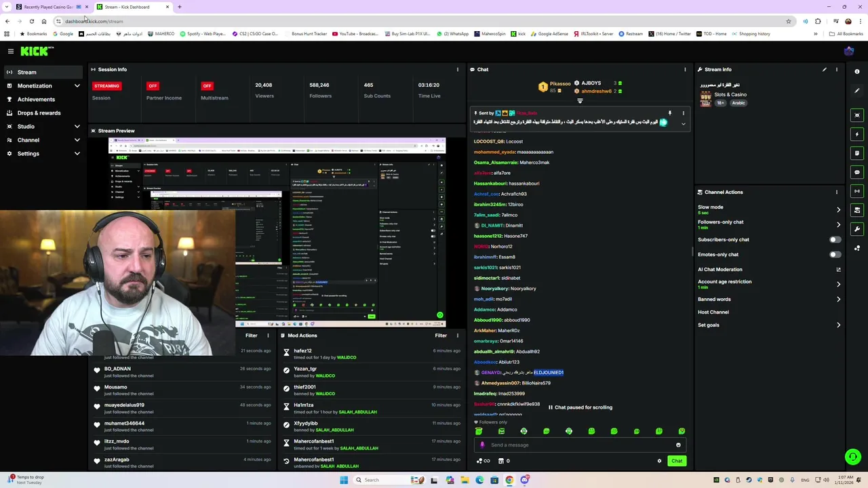Click the info icon in right sidebar
The image size is (868, 488).
pyautogui.click(x=857, y=71)
